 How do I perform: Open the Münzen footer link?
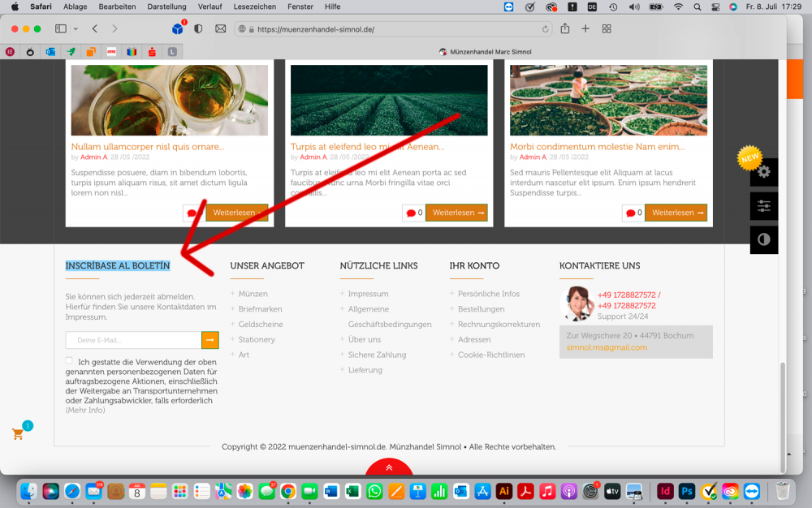coord(253,293)
